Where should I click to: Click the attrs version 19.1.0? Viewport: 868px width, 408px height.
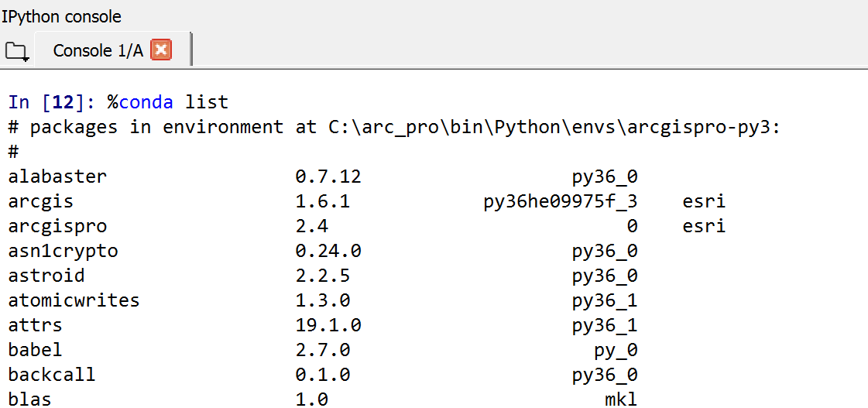tap(328, 325)
